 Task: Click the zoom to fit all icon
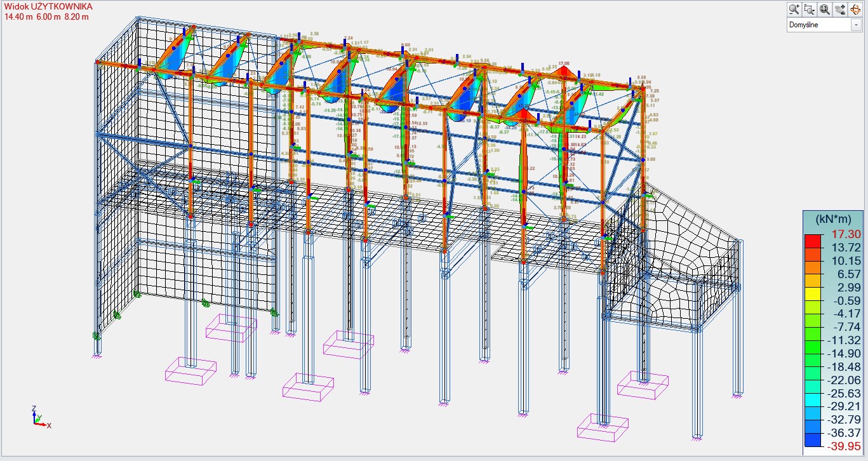(x=824, y=9)
